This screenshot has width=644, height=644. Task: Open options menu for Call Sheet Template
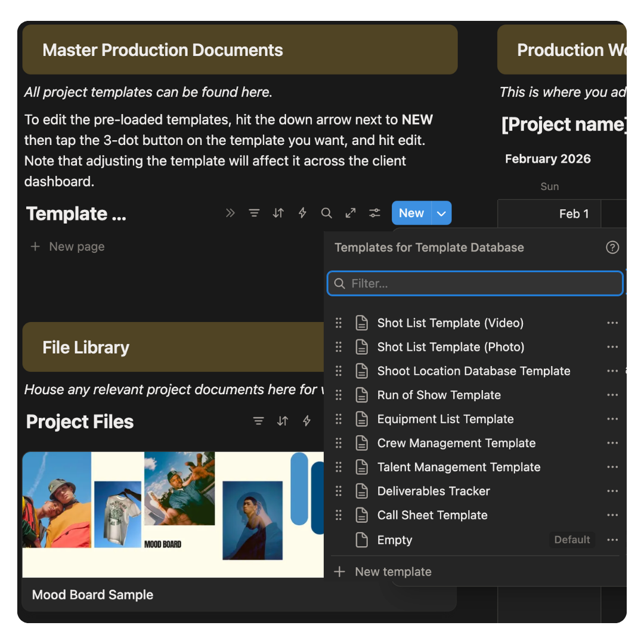[612, 515]
